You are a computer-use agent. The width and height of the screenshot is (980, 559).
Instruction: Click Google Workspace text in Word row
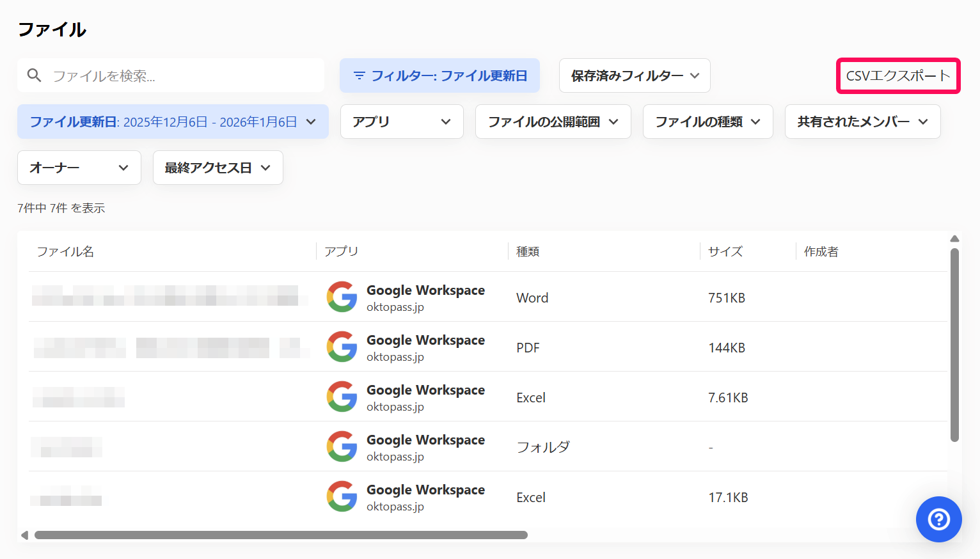point(425,290)
